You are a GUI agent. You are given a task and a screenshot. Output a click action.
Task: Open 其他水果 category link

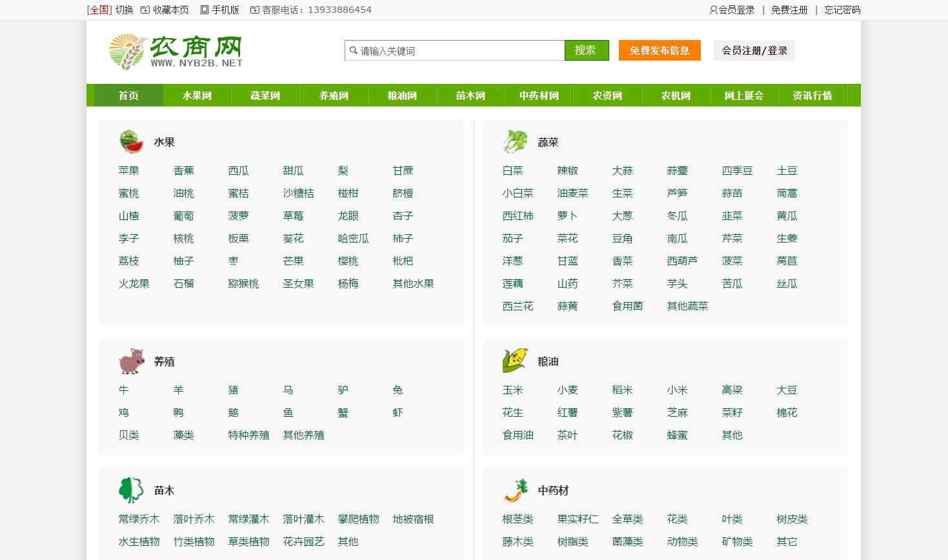(414, 283)
